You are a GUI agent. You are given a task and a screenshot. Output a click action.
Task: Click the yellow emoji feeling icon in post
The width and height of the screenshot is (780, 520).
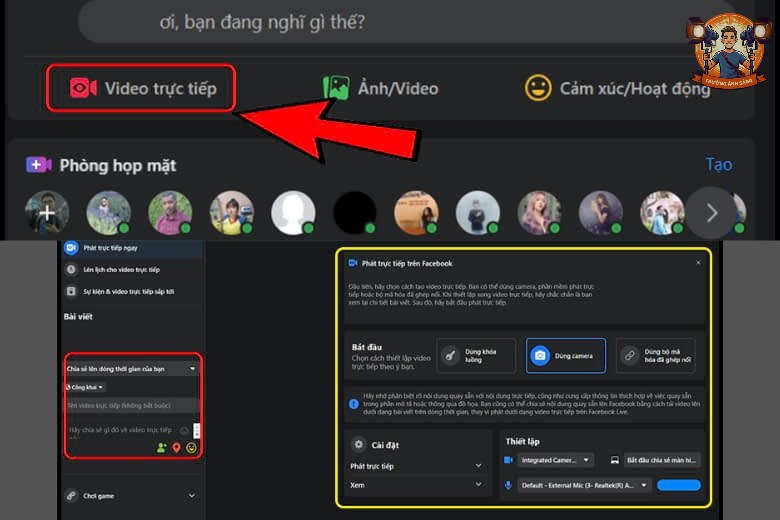point(192,448)
